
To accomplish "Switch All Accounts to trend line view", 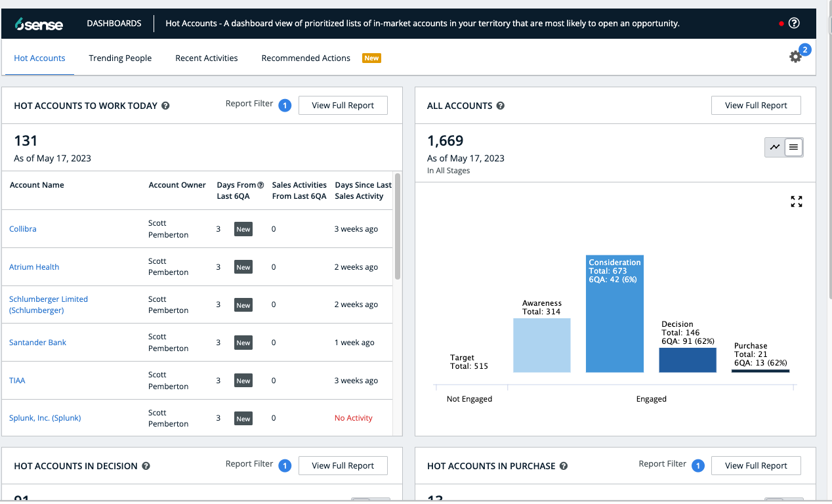I will tap(775, 148).
